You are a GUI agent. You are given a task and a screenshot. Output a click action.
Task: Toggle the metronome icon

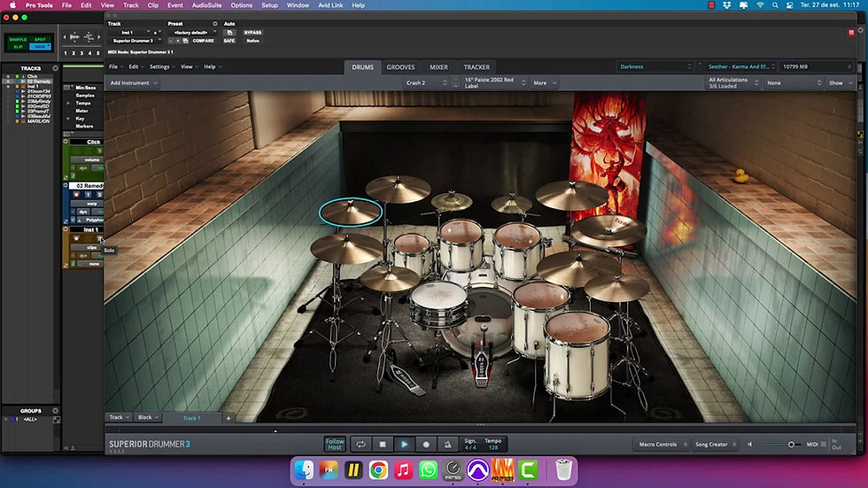point(447,445)
